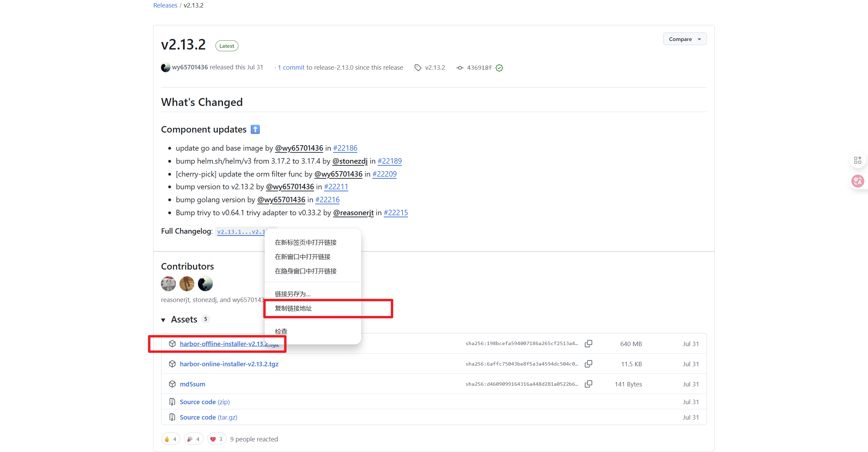The height and width of the screenshot is (452, 868).
Task: Show the verified signature checkmark details
Action: point(499,68)
